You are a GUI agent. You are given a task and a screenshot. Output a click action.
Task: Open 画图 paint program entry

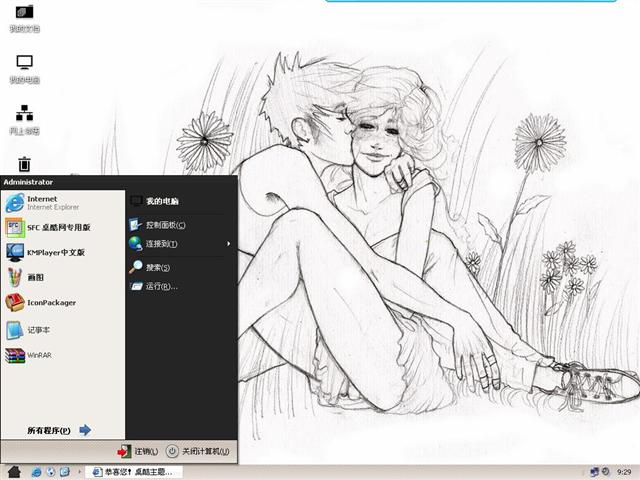[x=63, y=278]
